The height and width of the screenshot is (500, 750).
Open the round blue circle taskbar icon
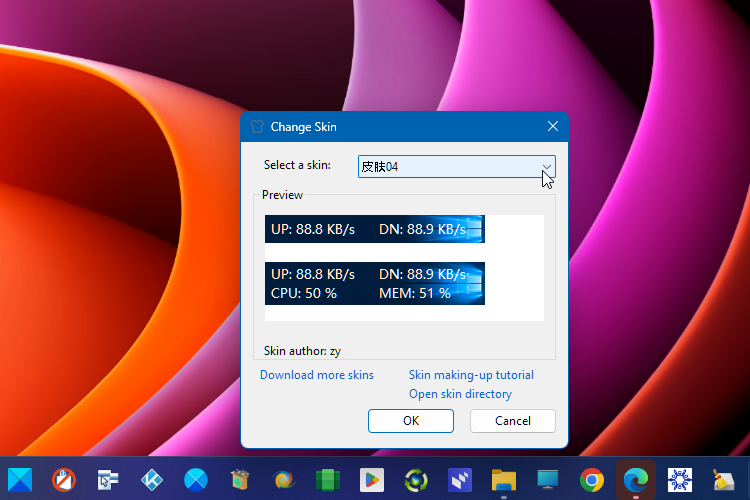tap(196, 479)
